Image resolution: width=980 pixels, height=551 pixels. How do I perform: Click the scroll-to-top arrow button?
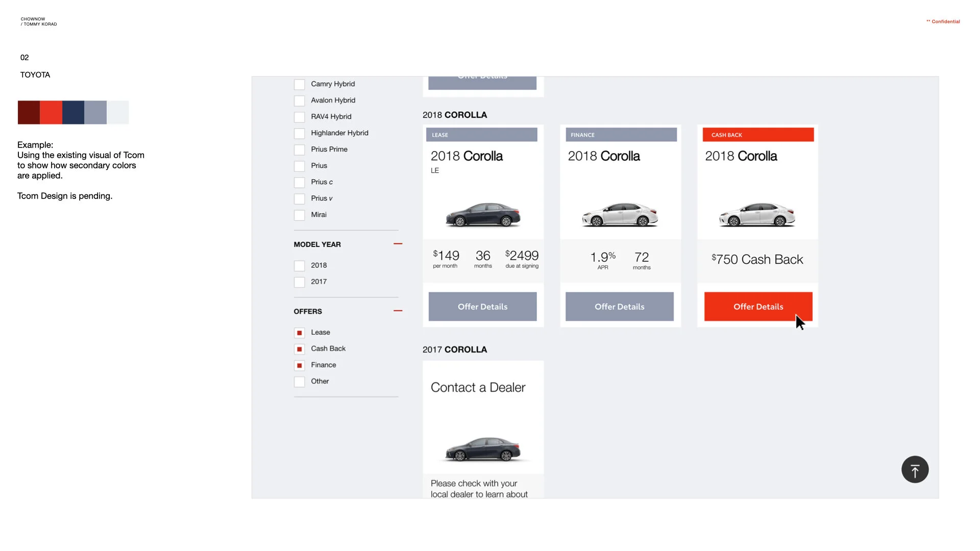pyautogui.click(x=915, y=469)
